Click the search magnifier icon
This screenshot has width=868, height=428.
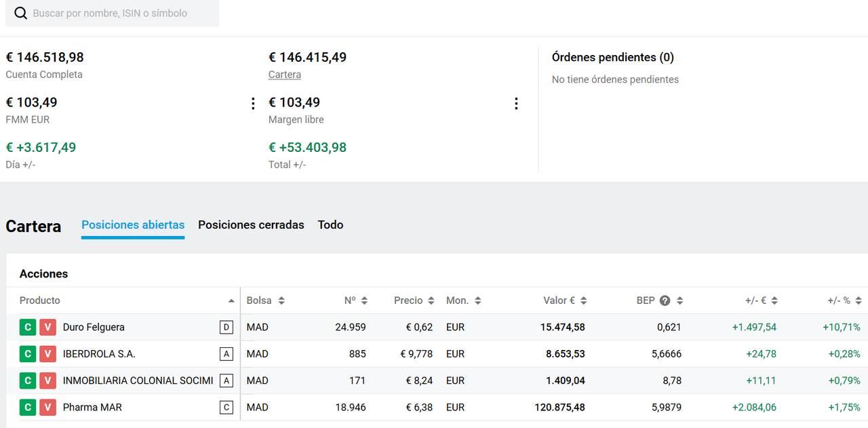pyautogui.click(x=21, y=14)
